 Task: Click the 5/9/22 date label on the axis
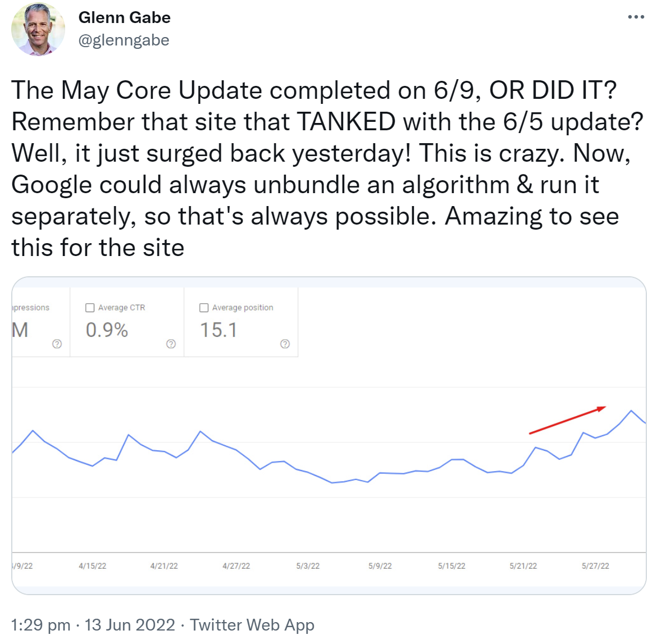tap(380, 566)
